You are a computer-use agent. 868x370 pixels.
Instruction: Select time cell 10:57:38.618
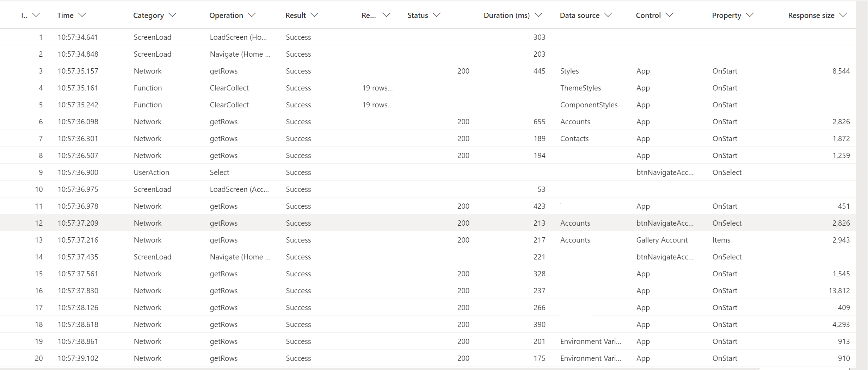click(x=78, y=325)
